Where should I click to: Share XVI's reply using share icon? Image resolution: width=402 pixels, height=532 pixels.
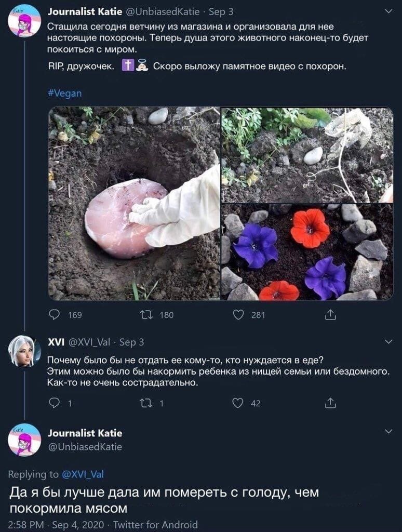point(330,403)
